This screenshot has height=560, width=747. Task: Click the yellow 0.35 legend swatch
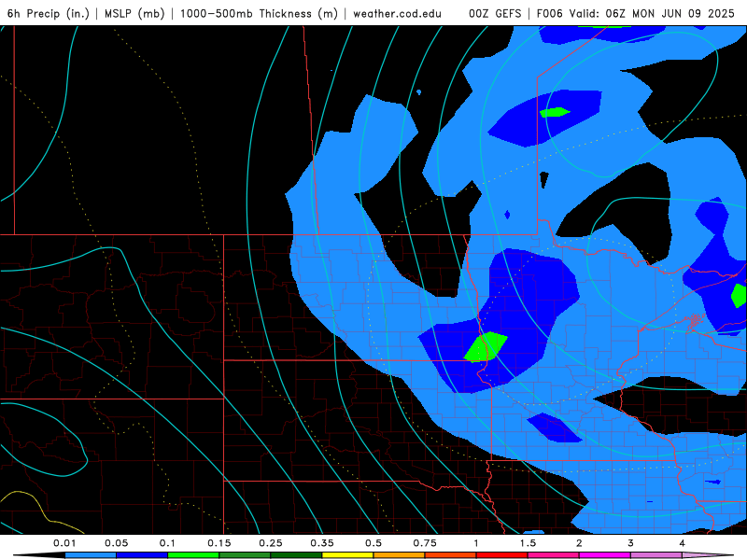point(347,555)
